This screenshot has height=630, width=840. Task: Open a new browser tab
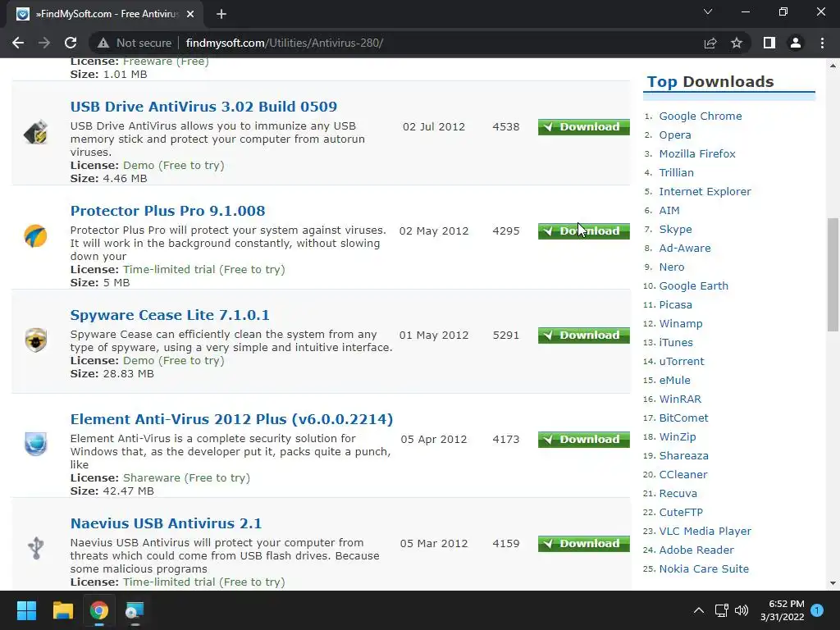[x=221, y=14]
